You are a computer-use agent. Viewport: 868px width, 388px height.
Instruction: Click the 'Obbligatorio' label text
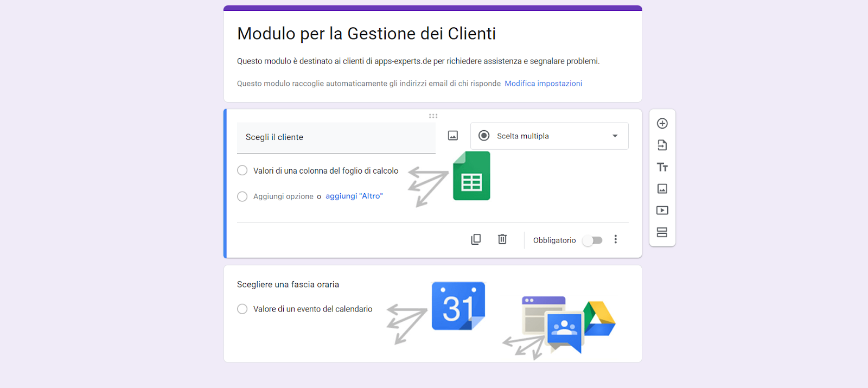[x=554, y=240]
